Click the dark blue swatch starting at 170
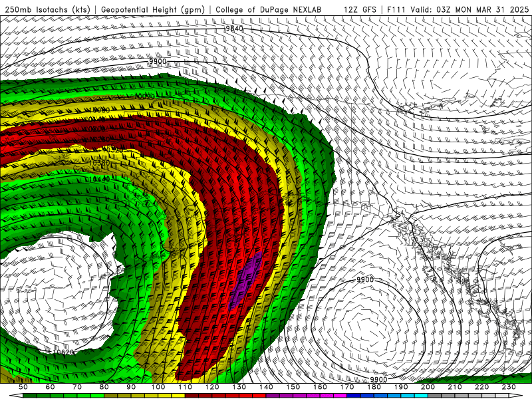This screenshot has width=532, height=399. pos(354,396)
